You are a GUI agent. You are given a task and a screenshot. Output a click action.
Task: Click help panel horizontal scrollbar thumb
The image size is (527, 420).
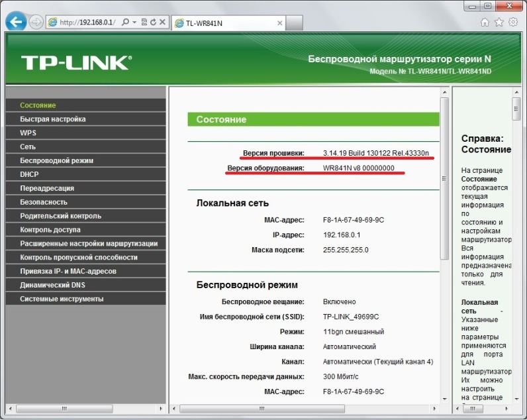[473, 409]
